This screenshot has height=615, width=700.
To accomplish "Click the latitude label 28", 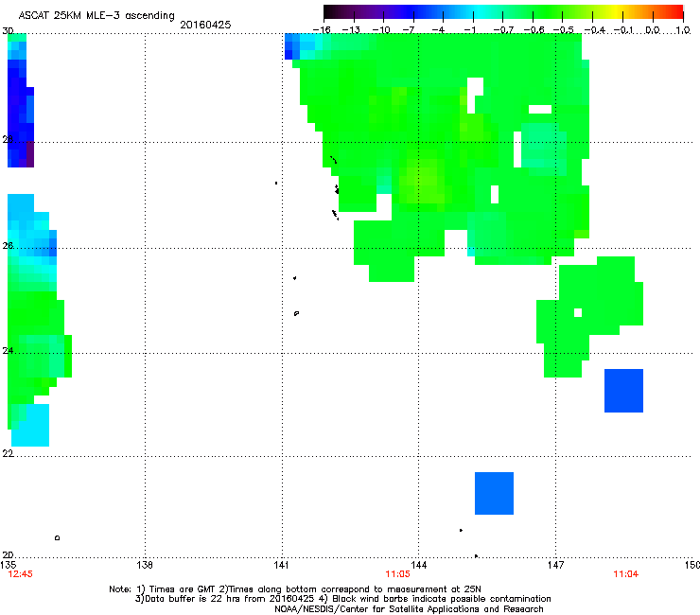I will (x=8, y=139).
